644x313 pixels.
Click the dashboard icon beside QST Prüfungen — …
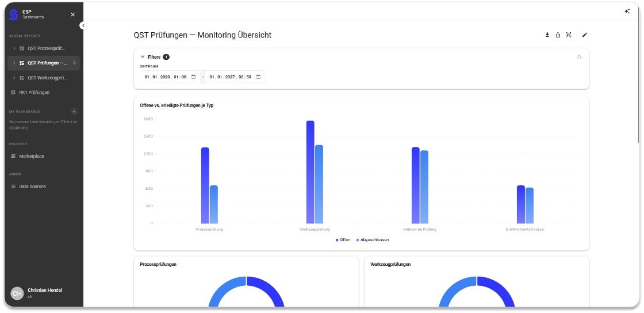(x=22, y=63)
